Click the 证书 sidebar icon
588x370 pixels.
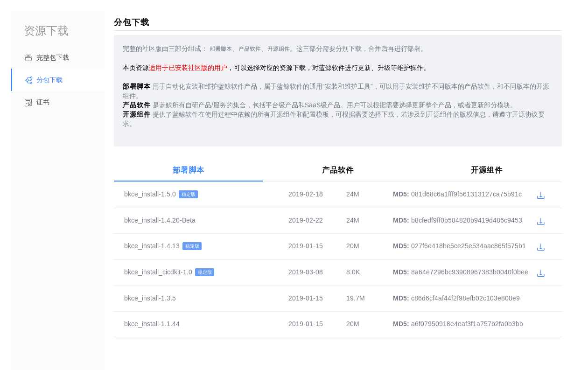tap(28, 103)
